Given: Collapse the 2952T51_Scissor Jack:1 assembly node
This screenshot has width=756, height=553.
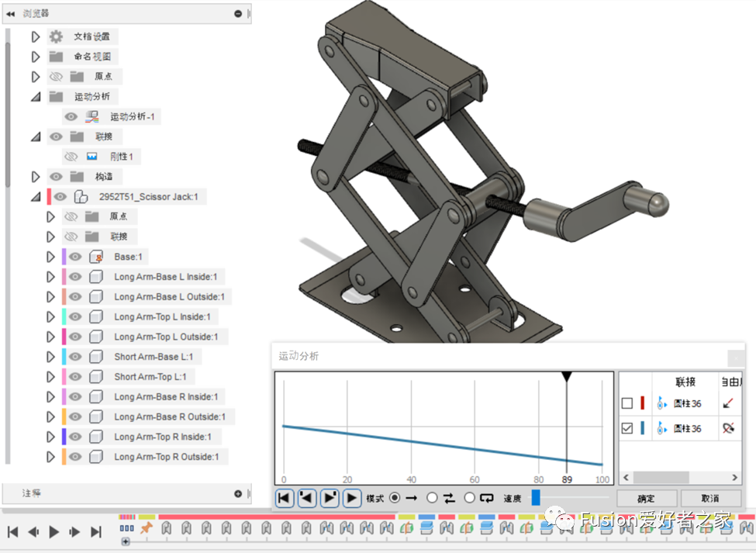Looking at the screenshot, I should coord(35,197).
